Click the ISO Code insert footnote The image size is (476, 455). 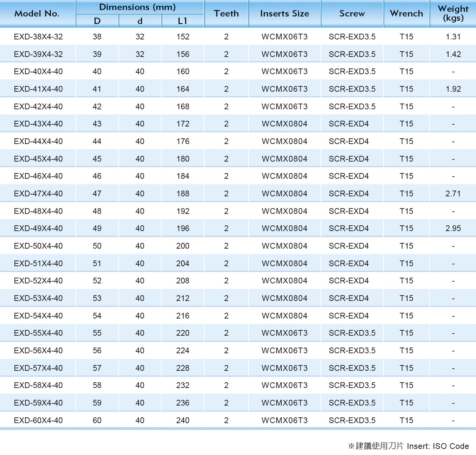(x=408, y=446)
